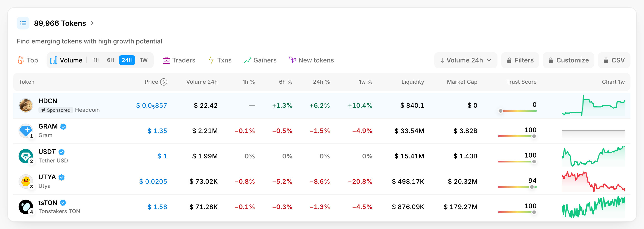Viewport: 644px width, 229px height.
Task: Sort by Market Cap column header
Action: click(462, 82)
